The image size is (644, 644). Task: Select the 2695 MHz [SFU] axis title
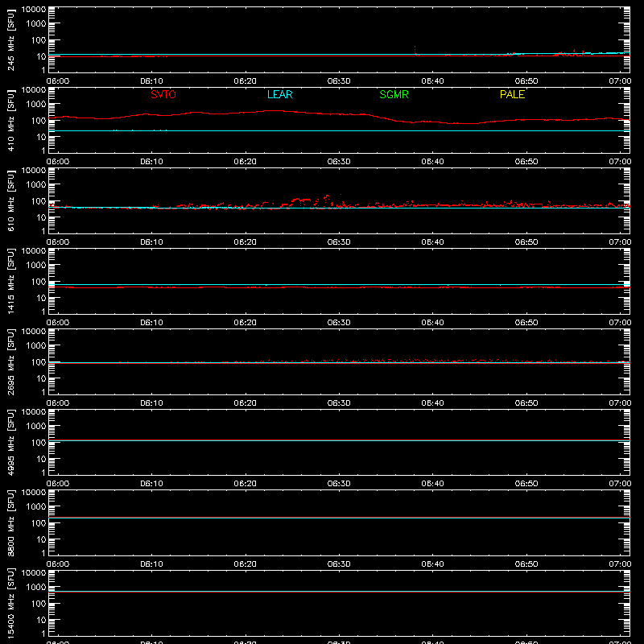click(10, 361)
